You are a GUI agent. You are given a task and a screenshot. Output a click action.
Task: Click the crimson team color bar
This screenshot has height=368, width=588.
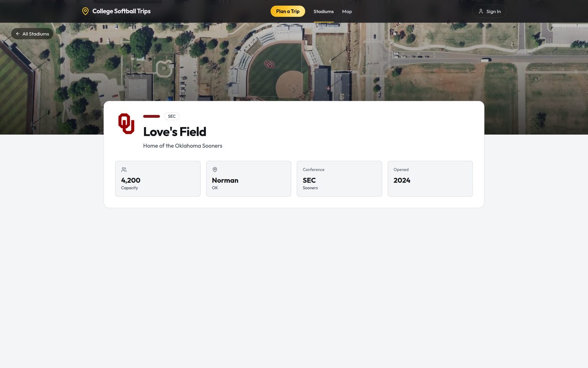click(x=152, y=116)
